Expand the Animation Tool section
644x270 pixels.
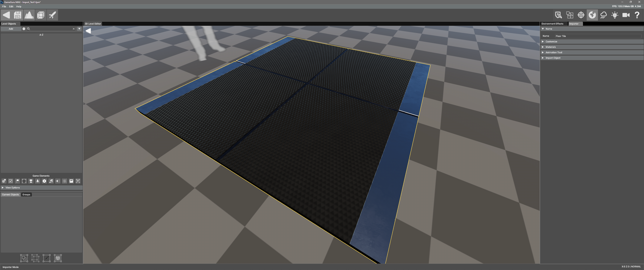[x=592, y=53]
